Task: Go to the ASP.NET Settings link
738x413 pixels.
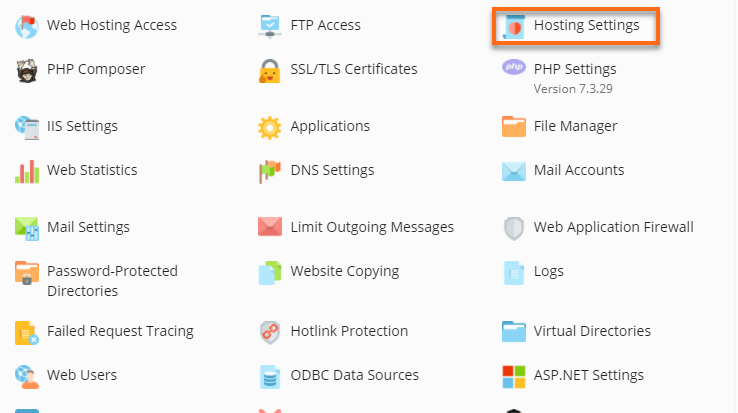Action: (589, 375)
